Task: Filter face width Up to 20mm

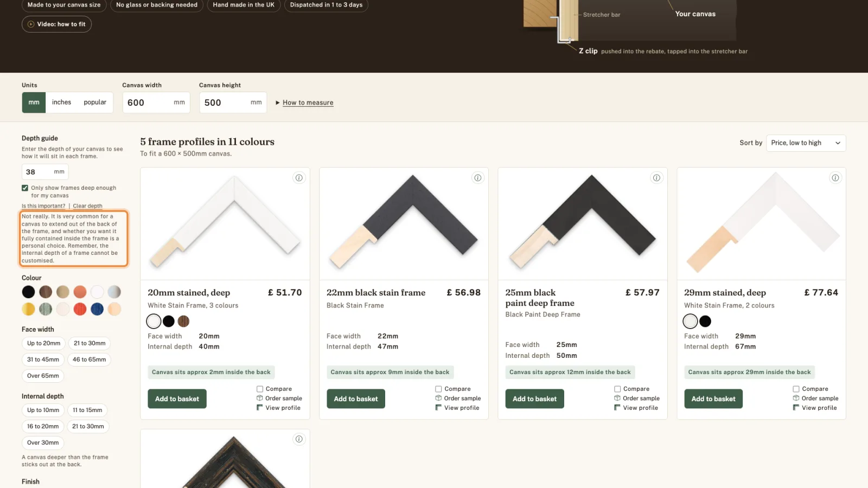Action: (x=44, y=343)
